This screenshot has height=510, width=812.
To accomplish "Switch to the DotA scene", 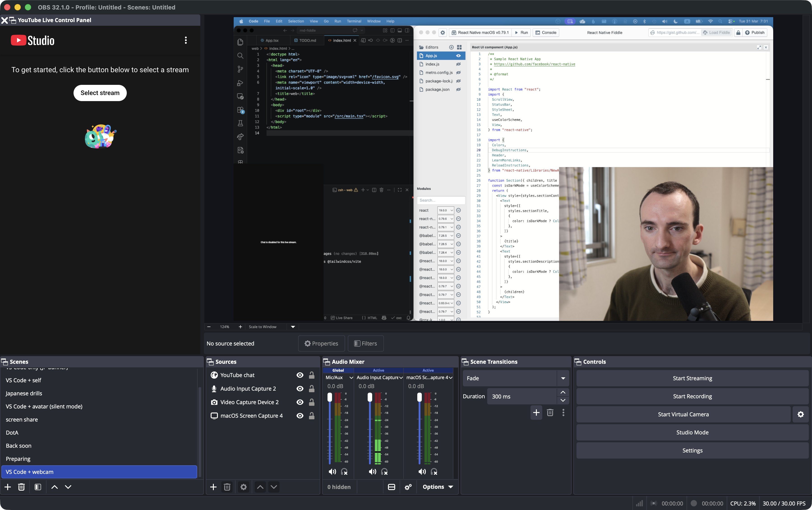I will tap(99, 432).
